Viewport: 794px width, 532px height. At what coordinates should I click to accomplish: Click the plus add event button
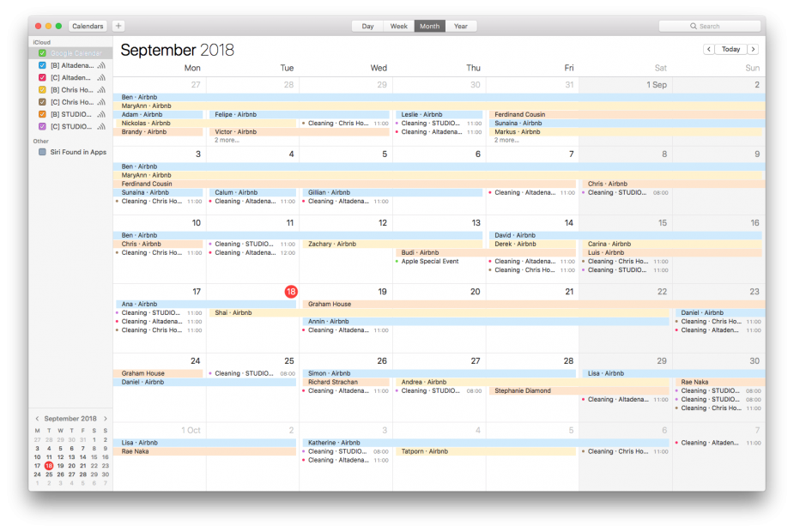pyautogui.click(x=118, y=26)
